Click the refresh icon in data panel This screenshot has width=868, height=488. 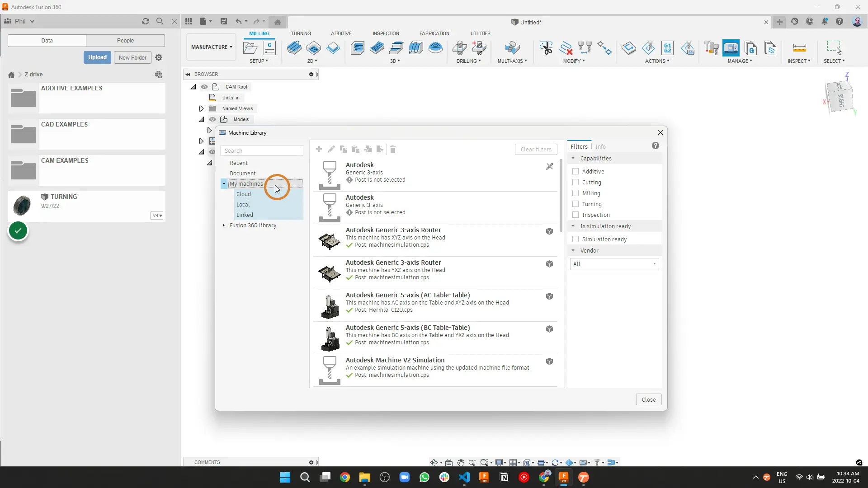146,21
